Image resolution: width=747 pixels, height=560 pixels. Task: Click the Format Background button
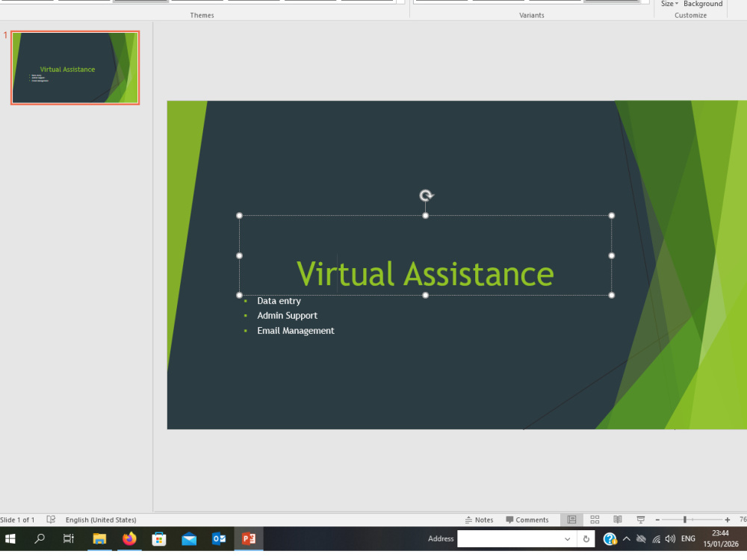pos(703,4)
